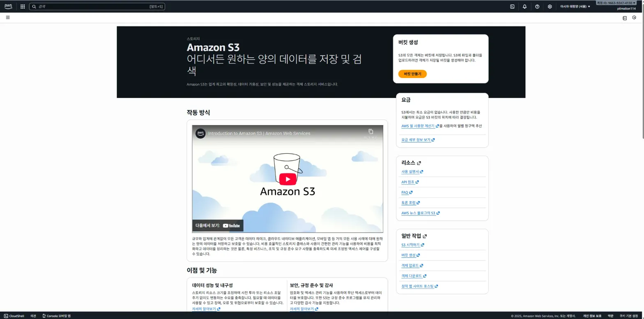Open CloudShell terminal icon in top bar

512,7
